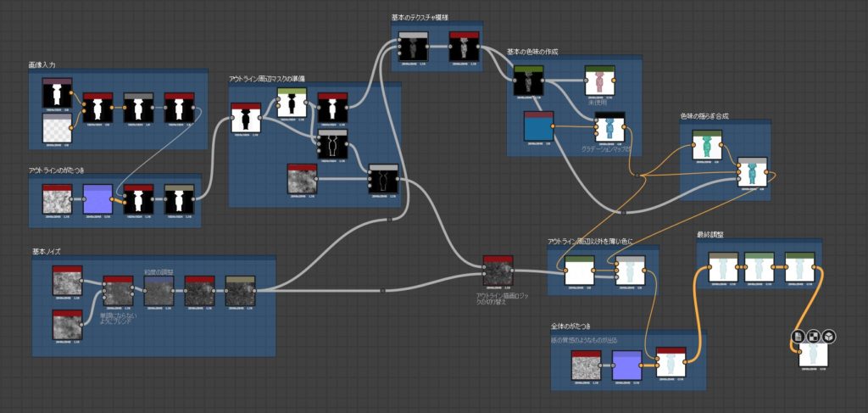Click the cube badge icon above the output node
Image resolution: width=868 pixels, height=413 pixels.
pyautogui.click(x=829, y=337)
